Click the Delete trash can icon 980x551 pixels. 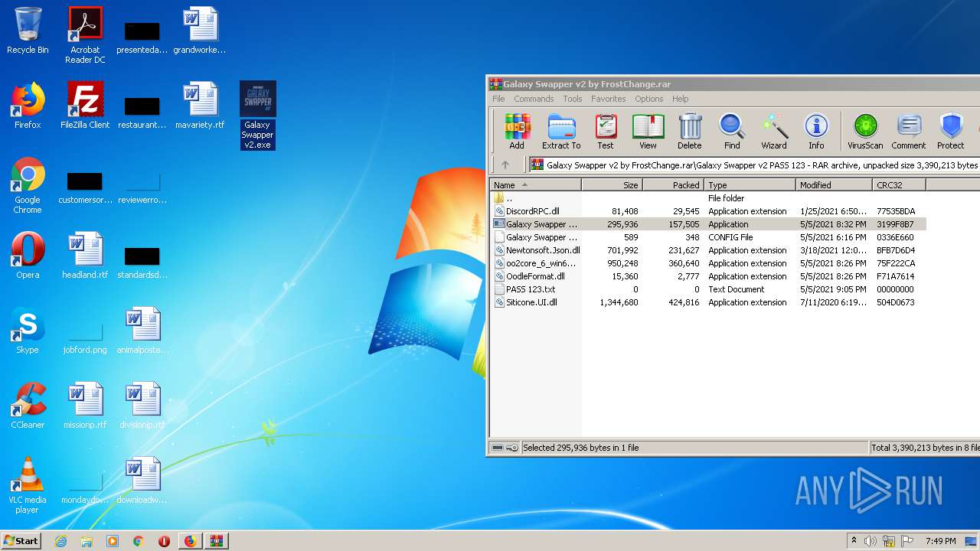point(689,131)
